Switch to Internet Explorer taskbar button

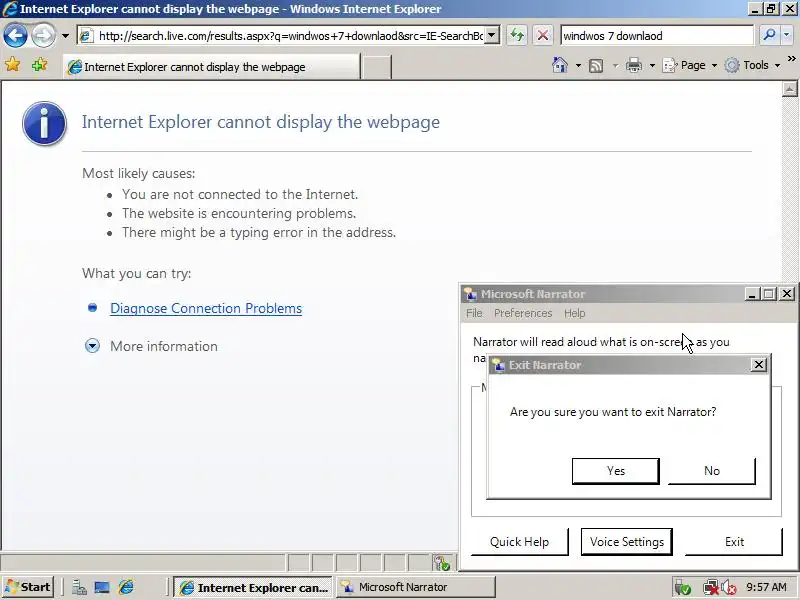(253, 588)
